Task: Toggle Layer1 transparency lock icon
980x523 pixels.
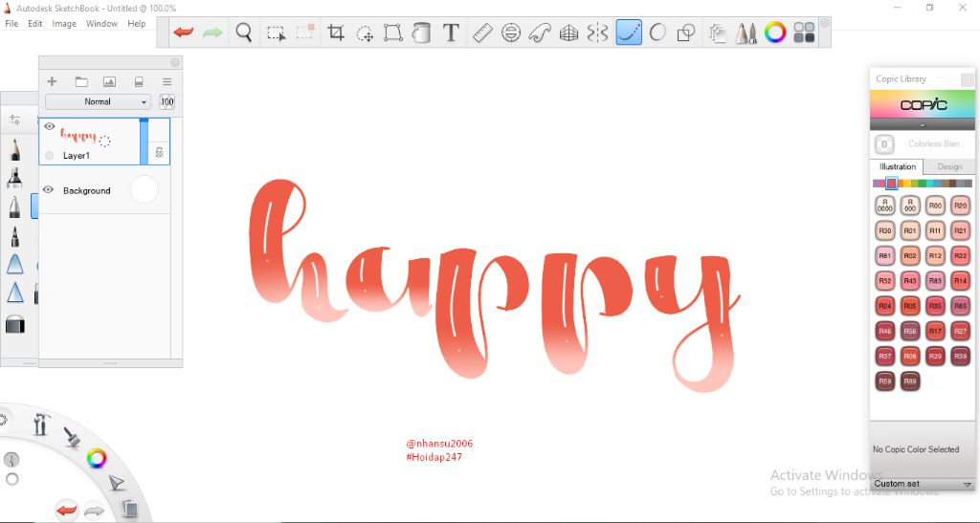Action: 160,152
